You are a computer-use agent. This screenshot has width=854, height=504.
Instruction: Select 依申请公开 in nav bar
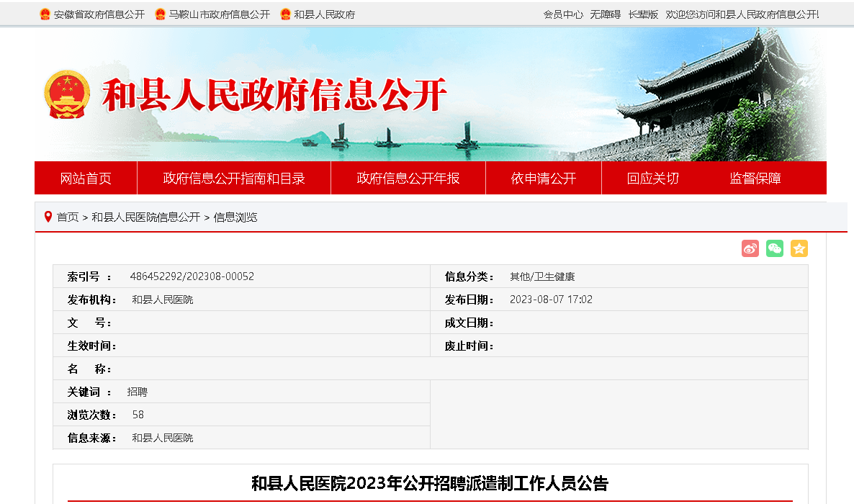544,178
